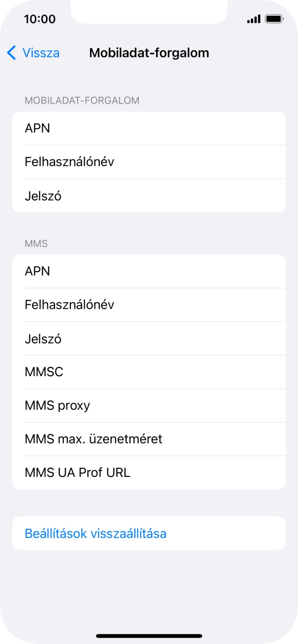Tap the Jelszó field under MOBILADAT-FORGALOM
298x644 pixels.
tap(149, 196)
